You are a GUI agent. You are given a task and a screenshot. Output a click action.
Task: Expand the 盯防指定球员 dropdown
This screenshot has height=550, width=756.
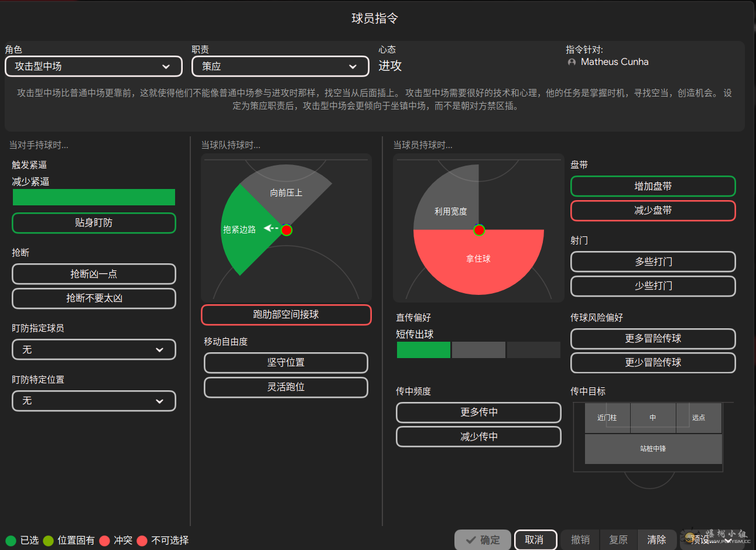coord(94,349)
